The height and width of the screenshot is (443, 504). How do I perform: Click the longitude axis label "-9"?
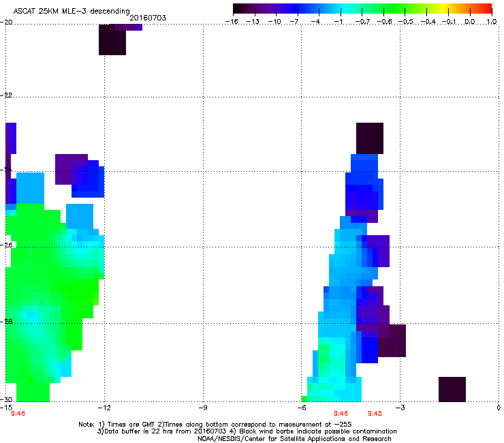(x=202, y=408)
